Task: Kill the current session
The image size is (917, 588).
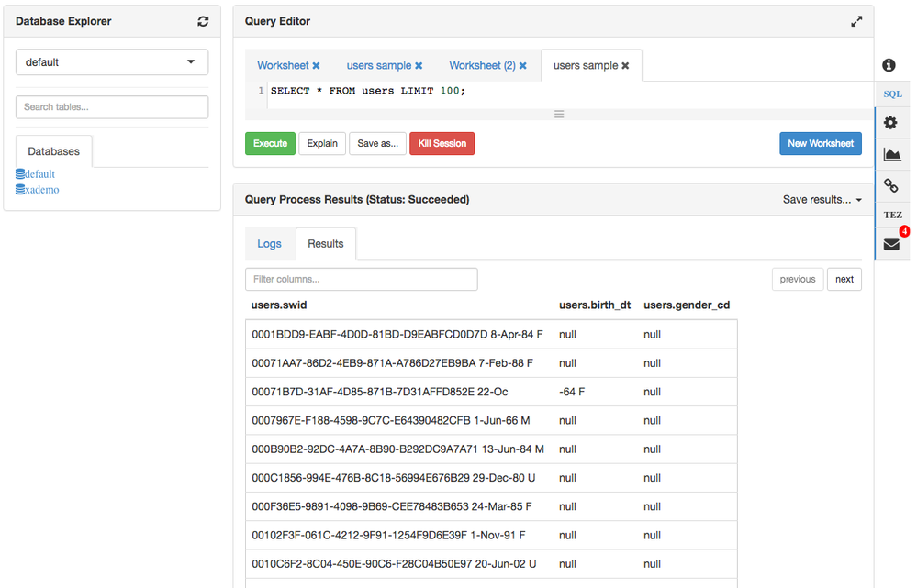Action: point(442,143)
